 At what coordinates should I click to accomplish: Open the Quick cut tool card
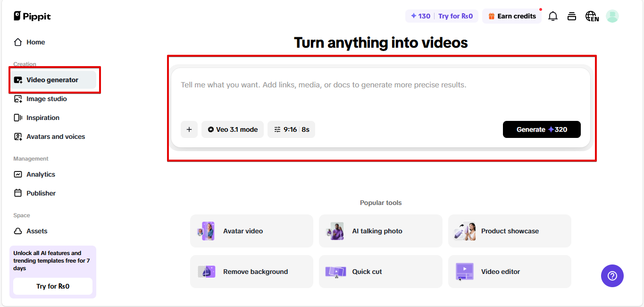380,271
